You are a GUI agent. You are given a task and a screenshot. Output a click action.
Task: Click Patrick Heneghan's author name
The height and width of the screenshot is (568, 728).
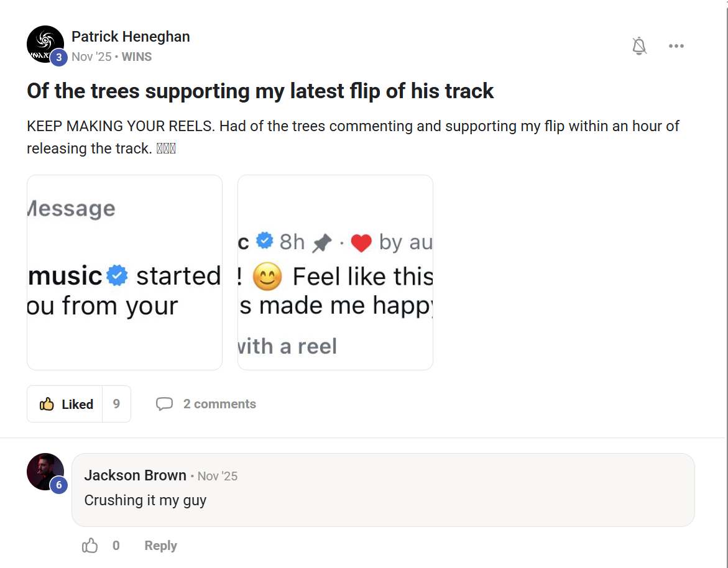coord(131,37)
